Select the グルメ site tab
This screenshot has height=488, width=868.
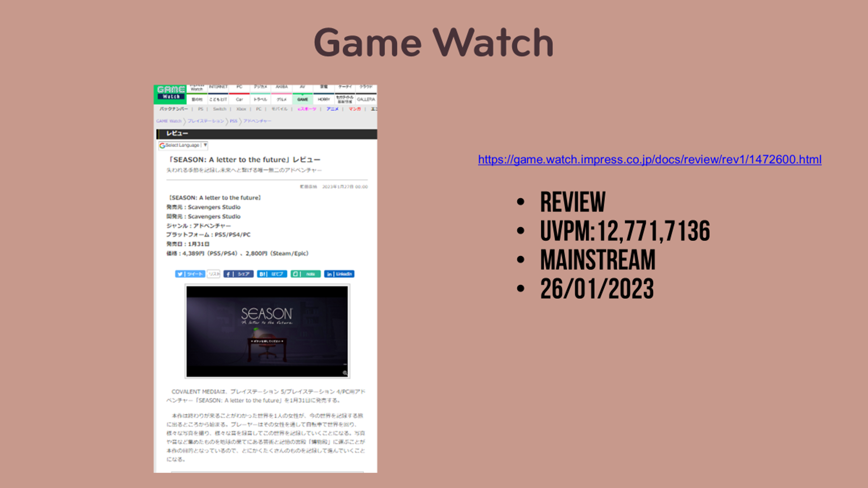click(x=282, y=99)
